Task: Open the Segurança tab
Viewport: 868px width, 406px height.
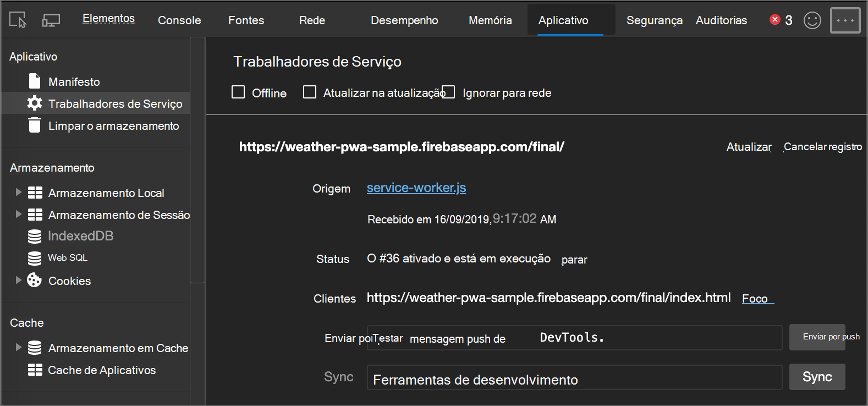Action: (x=655, y=20)
